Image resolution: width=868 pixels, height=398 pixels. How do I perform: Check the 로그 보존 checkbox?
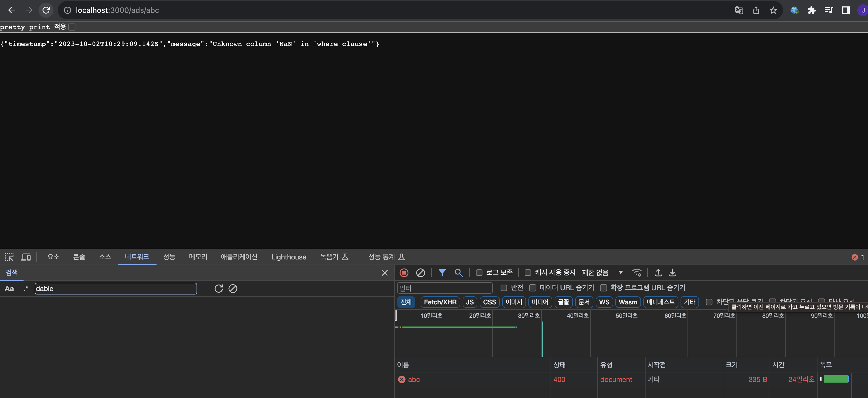pyautogui.click(x=479, y=273)
